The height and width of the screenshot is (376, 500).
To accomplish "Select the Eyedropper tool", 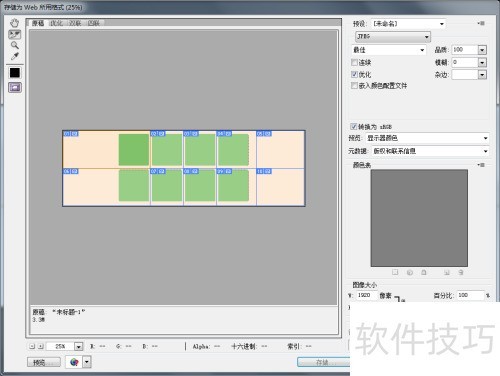I will [14, 56].
